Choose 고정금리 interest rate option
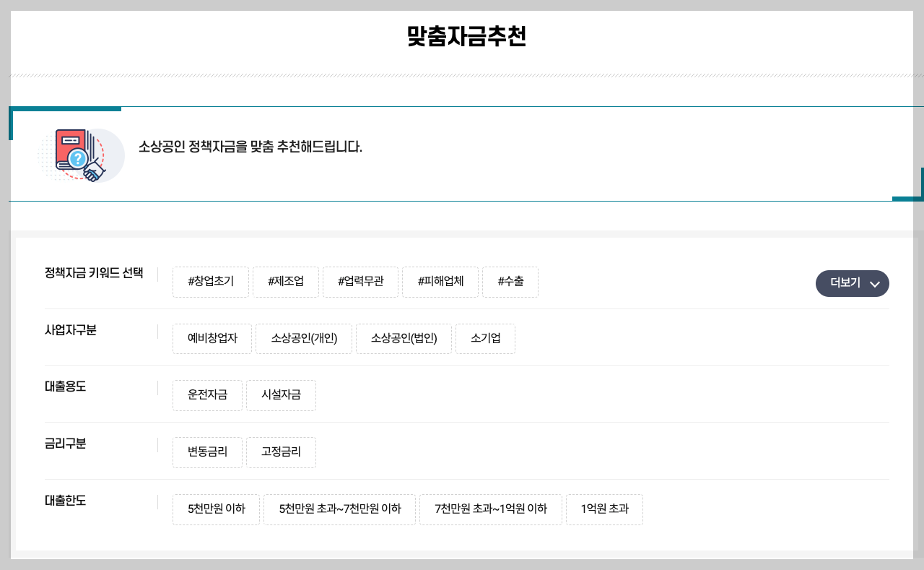 pyautogui.click(x=281, y=452)
